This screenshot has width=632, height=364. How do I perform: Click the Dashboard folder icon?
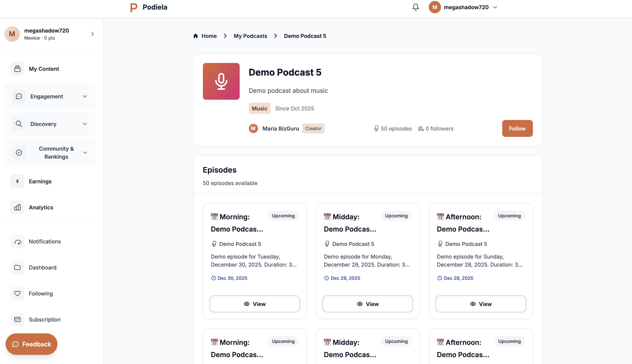click(x=17, y=268)
